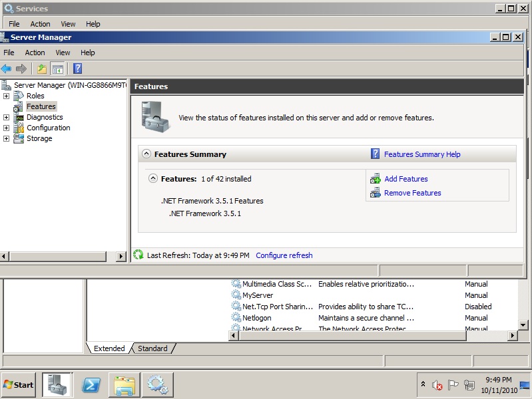Switch to Extended tab in Services
The width and height of the screenshot is (532, 399).
(109, 348)
